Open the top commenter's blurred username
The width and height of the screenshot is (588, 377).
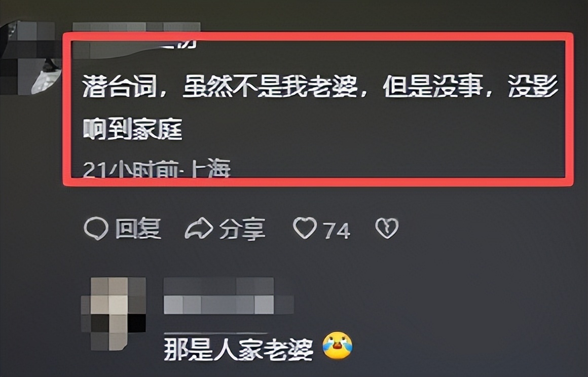pyautogui.click(x=136, y=40)
